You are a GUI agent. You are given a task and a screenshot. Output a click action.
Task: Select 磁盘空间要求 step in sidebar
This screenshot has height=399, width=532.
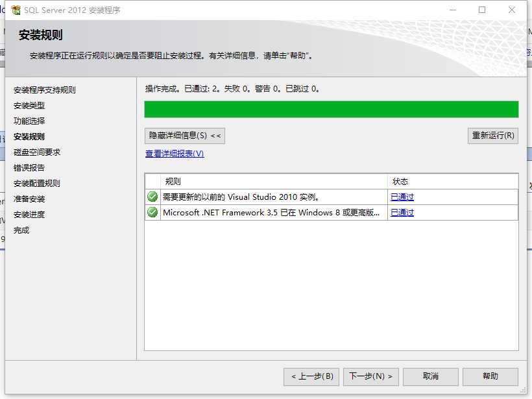[x=37, y=152]
